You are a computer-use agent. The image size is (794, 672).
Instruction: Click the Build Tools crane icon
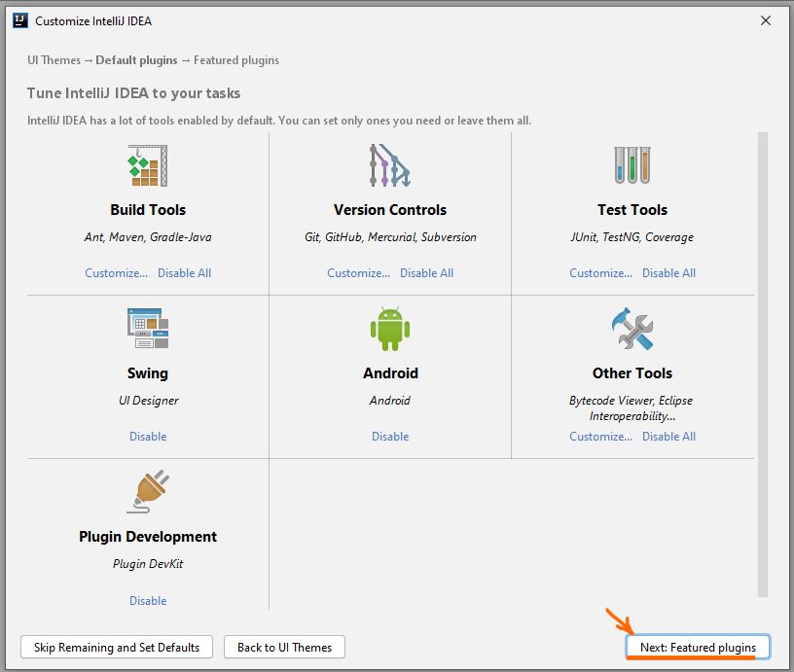pos(148,165)
